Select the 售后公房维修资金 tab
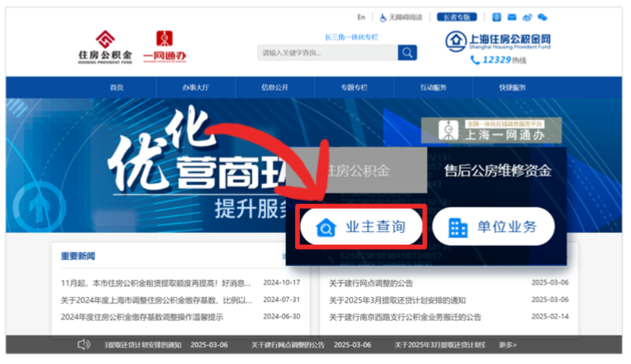This screenshot has height=364, width=631. pos(497,171)
